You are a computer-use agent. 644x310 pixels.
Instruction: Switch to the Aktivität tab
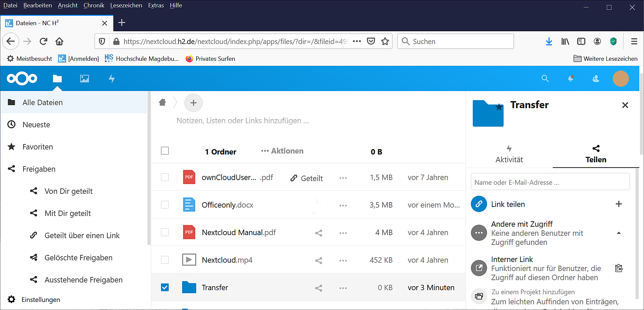(509, 154)
